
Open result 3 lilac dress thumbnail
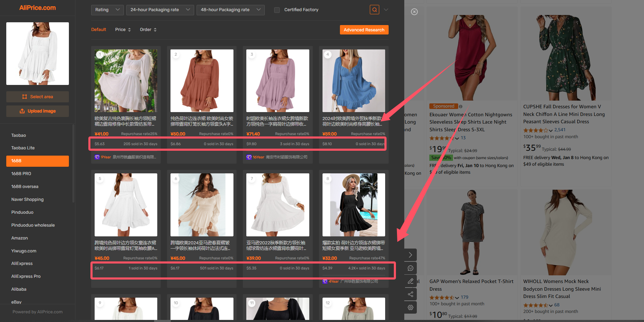(278, 81)
